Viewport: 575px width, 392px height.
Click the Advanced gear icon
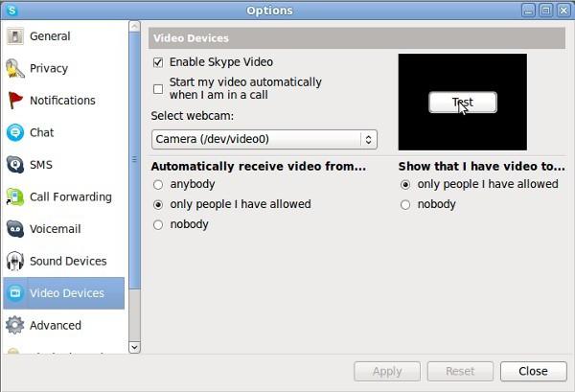coord(15,325)
